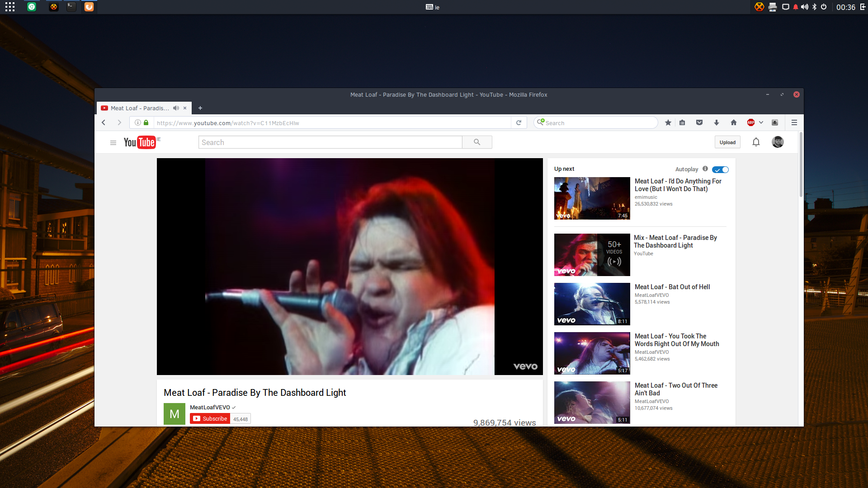Click the Adblock Plus ABP icon
The image size is (868, 488).
tap(751, 122)
